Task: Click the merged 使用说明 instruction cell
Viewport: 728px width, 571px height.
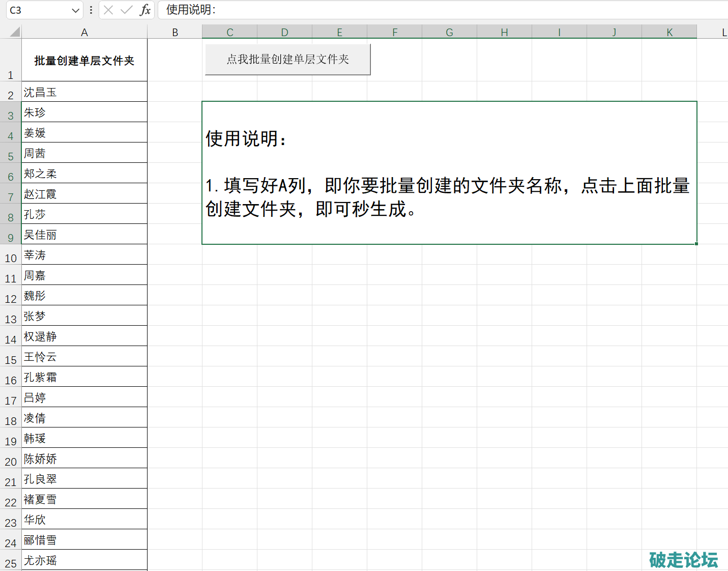Action: [x=449, y=173]
